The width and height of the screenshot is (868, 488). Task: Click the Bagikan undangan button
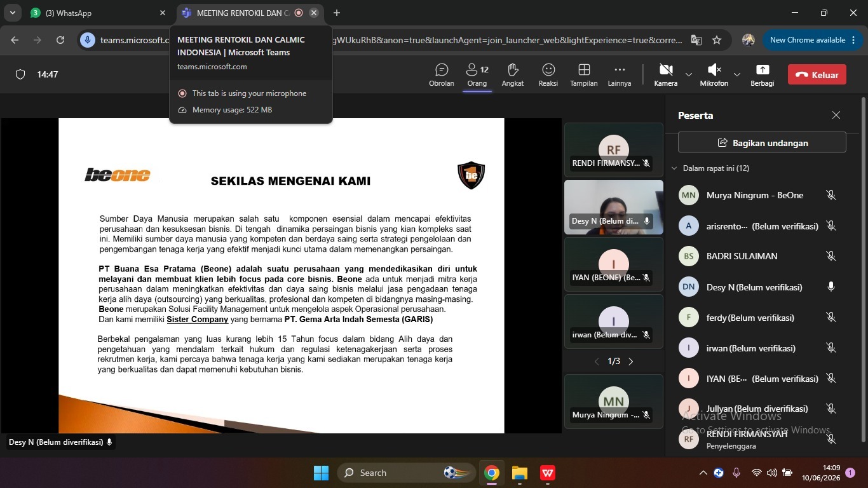[x=762, y=142]
